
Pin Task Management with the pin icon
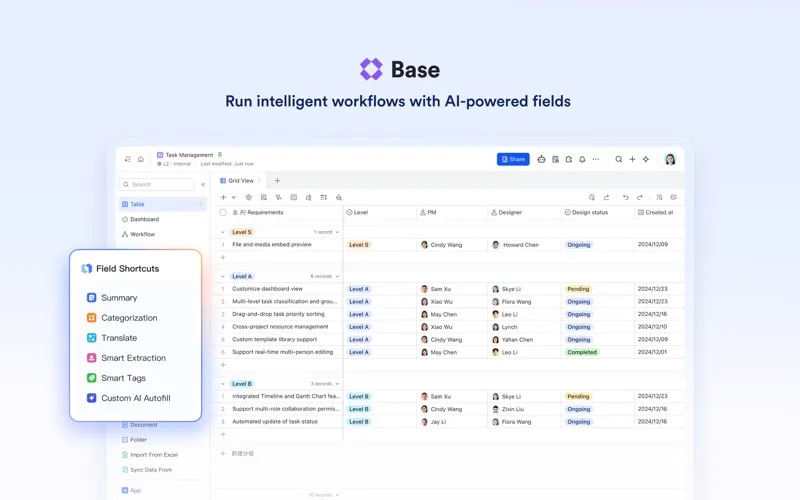point(220,155)
